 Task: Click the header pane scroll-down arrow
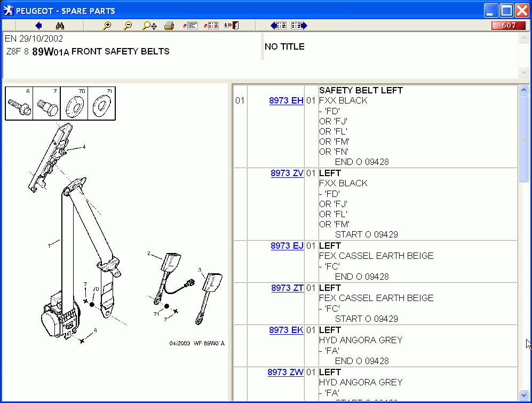(x=523, y=72)
